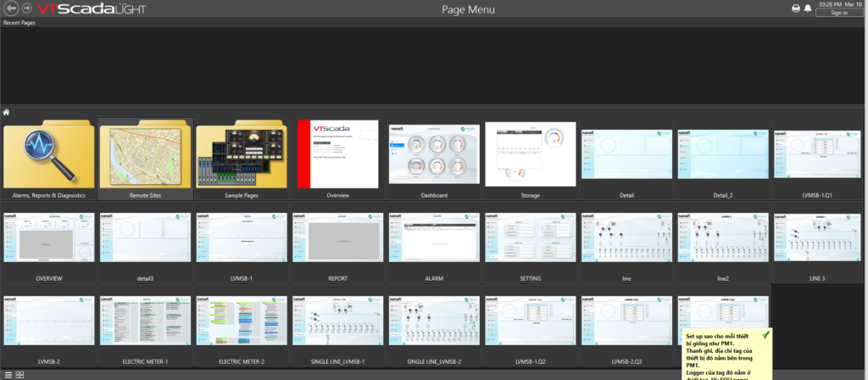Switch to list view icon
The image size is (868, 380).
(8, 374)
